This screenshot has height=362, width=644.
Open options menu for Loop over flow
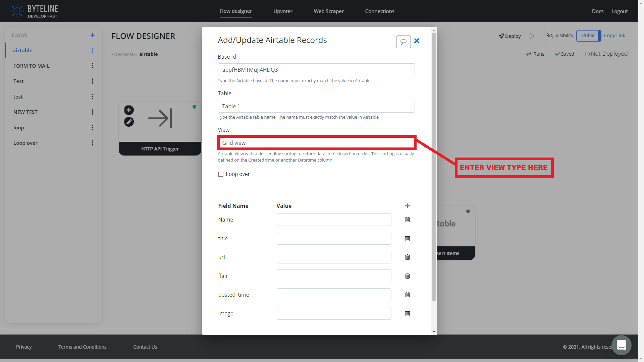[92, 143]
